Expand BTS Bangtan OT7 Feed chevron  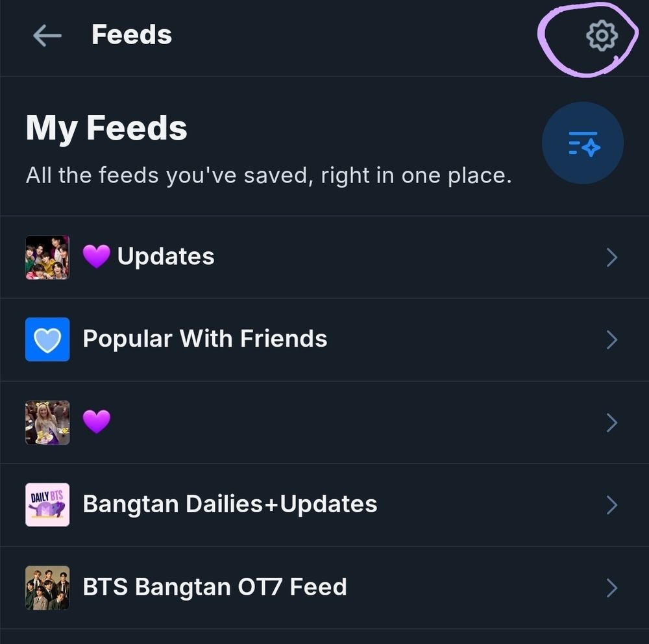pos(611,586)
